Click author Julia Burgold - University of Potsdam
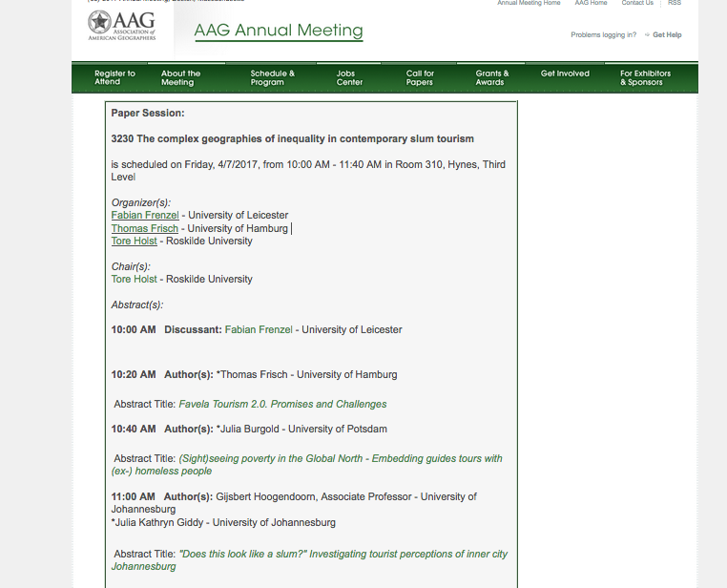The image size is (727, 588). click(301, 429)
